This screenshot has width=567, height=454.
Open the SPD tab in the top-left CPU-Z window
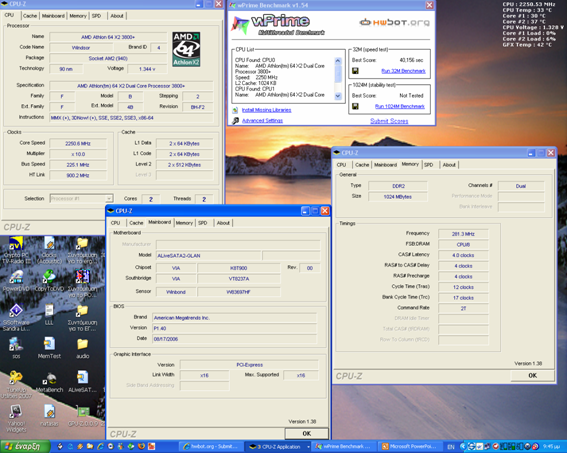pyautogui.click(x=96, y=16)
